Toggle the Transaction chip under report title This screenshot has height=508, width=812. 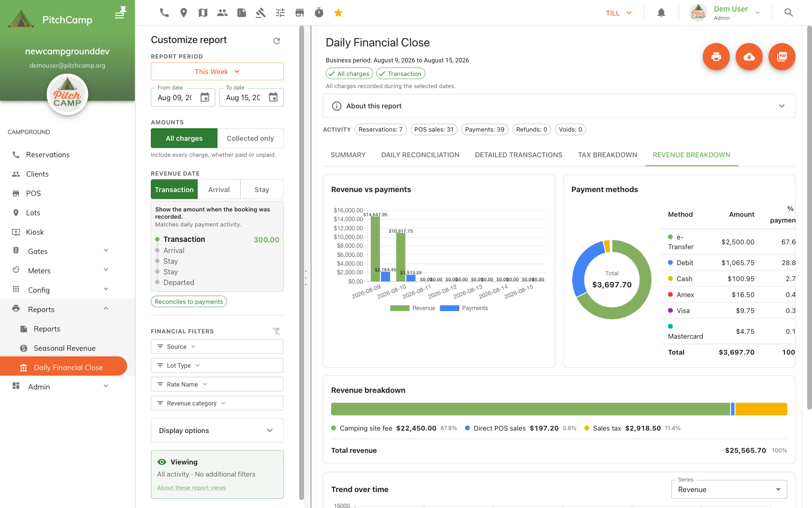pyautogui.click(x=401, y=74)
